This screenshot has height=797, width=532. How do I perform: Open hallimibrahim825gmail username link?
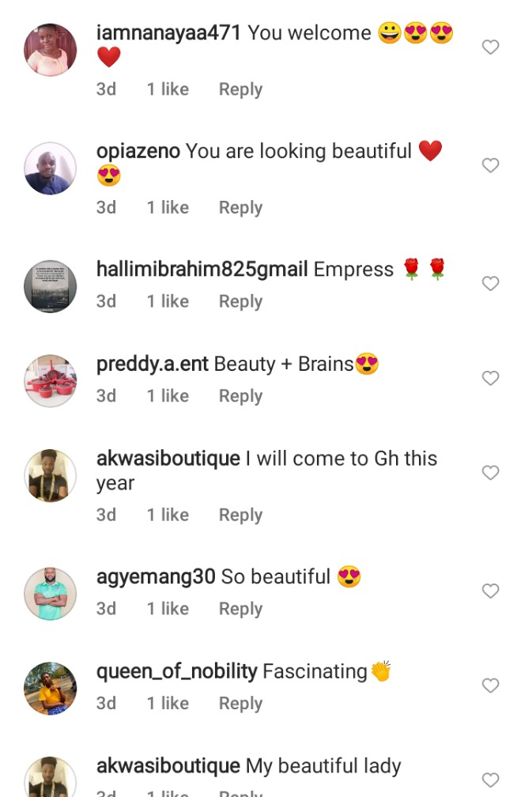[x=202, y=270]
